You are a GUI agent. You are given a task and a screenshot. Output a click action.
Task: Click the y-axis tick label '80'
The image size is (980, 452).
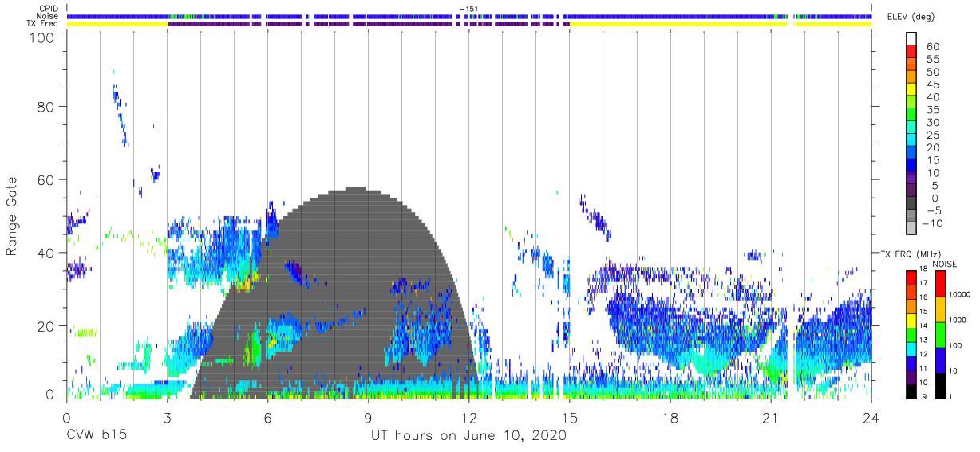pos(45,106)
